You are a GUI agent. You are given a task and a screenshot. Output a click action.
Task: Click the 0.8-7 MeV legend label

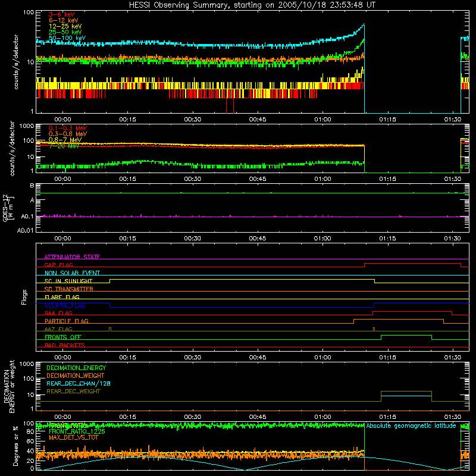[65, 140]
